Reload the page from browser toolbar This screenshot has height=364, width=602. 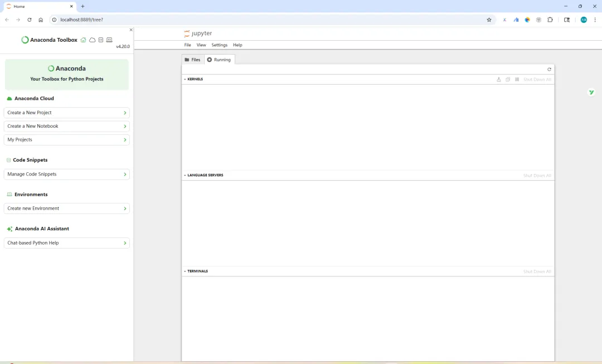pos(29,20)
